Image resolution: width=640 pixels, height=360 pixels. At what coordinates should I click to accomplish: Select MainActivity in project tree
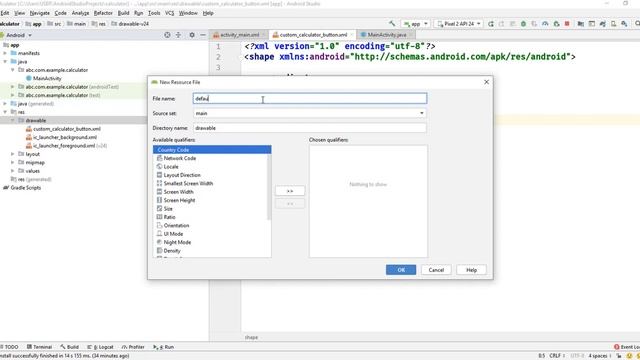coord(47,78)
